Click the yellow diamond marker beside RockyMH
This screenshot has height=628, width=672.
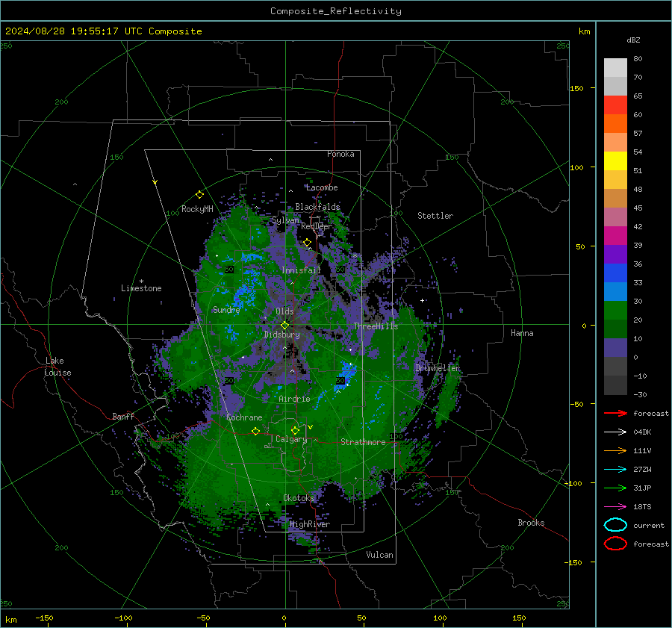point(199,195)
